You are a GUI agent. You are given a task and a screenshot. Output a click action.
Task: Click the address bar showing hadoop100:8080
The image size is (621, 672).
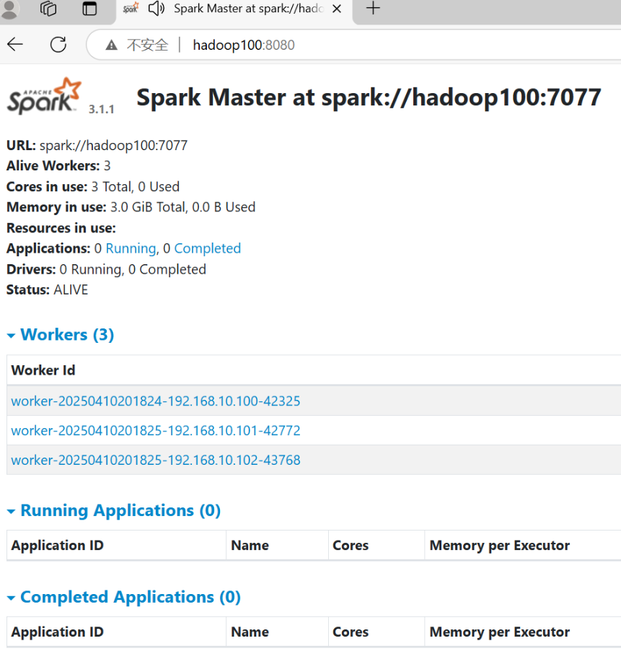click(x=244, y=45)
